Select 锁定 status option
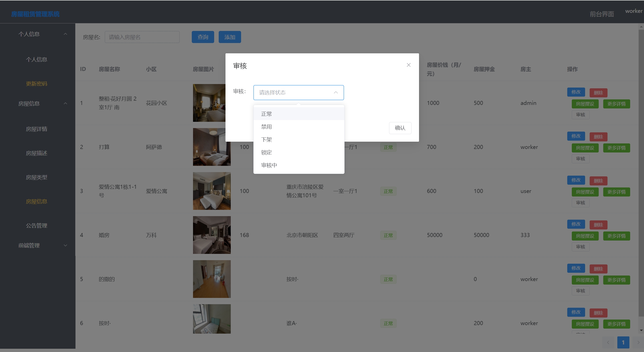This screenshot has height=352, width=644. point(267,152)
